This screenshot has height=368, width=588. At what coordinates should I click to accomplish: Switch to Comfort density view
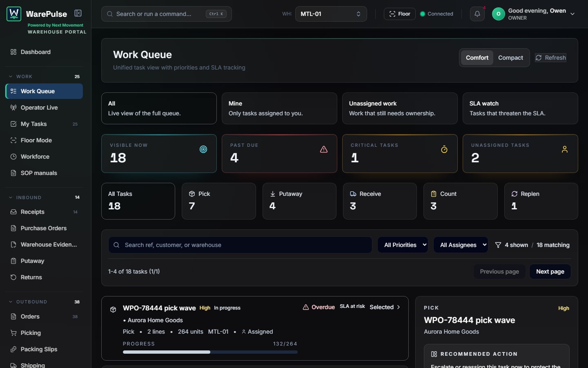point(477,58)
